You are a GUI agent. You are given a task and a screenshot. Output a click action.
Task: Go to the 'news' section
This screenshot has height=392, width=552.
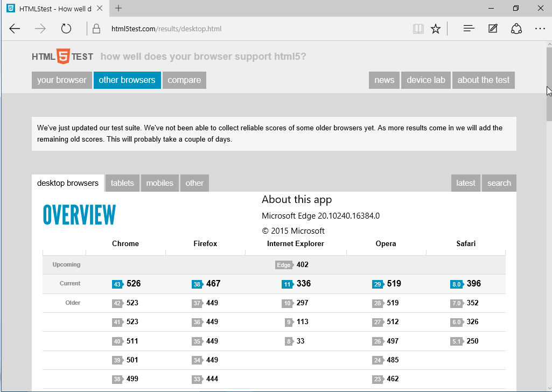(384, 80)
